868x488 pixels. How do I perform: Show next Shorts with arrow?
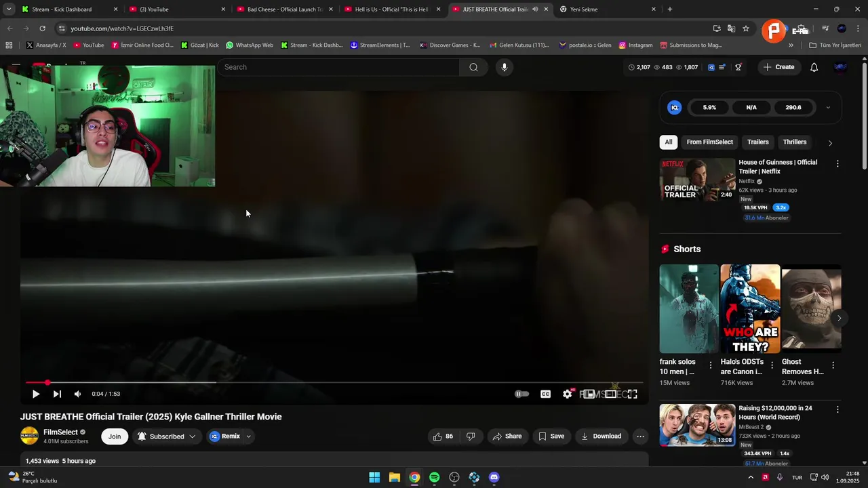pos(839,318)
